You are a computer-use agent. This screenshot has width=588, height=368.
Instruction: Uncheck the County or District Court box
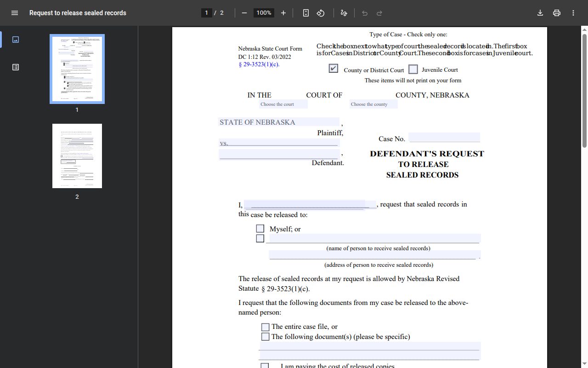tap(334, 69)
